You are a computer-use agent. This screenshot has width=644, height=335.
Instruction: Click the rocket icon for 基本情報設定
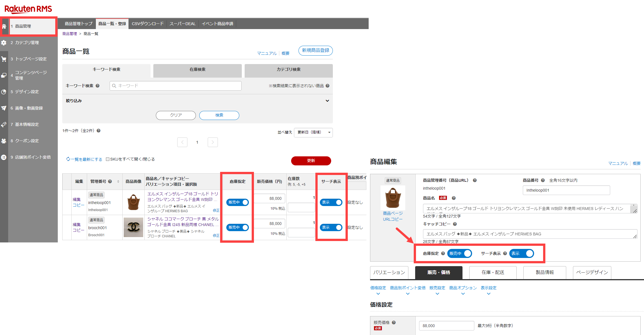coord(4,124)
